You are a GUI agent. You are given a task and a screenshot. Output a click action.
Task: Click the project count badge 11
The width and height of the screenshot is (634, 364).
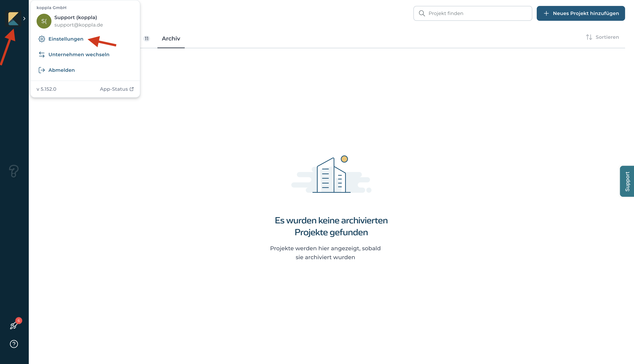point(146,39)
